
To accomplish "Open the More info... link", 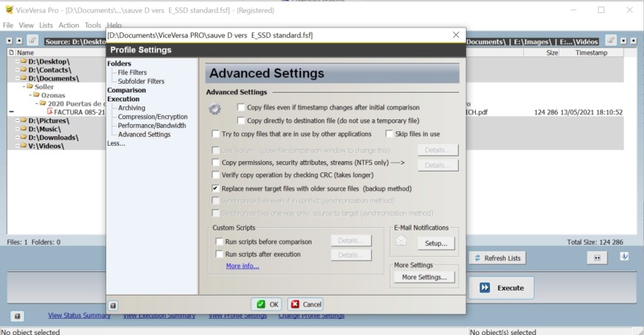I will click(242, 266).
